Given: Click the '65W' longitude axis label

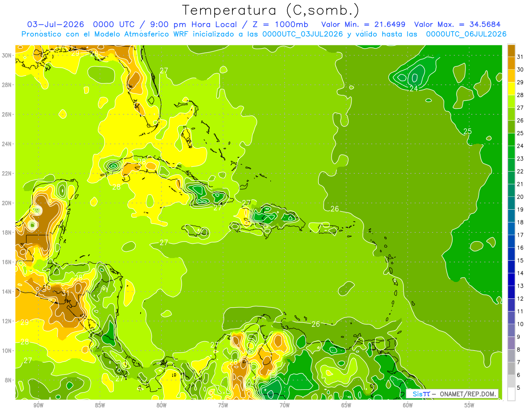Looking at the screenshot, I should 346,406.
